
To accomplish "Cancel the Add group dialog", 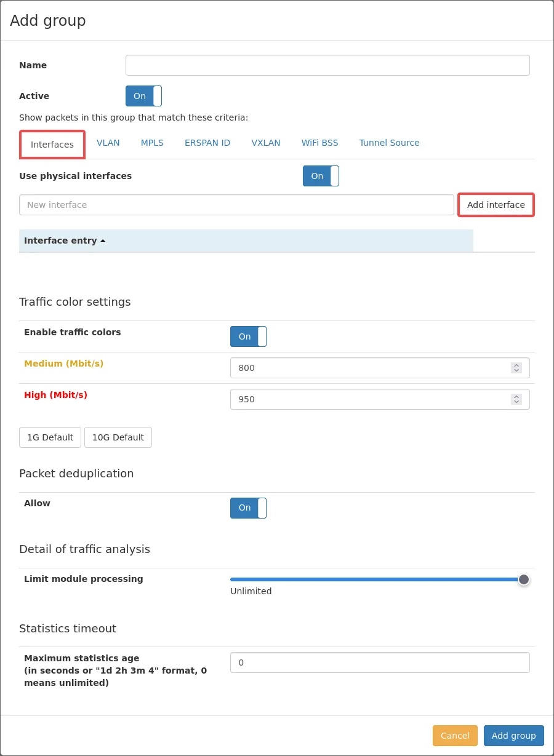I will [x=455, y=736].
